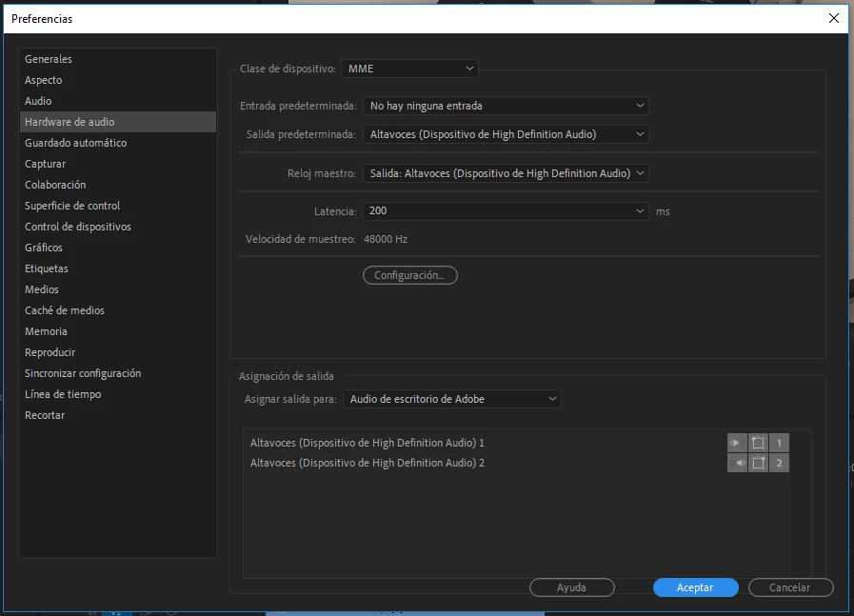Click channel number 2 button

(x=779, y=463)
